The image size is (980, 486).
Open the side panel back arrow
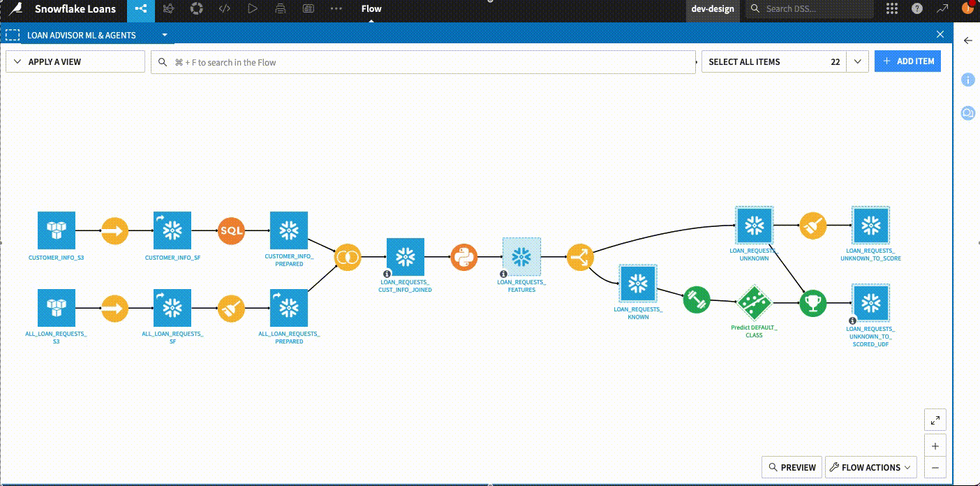coord(967,40)
